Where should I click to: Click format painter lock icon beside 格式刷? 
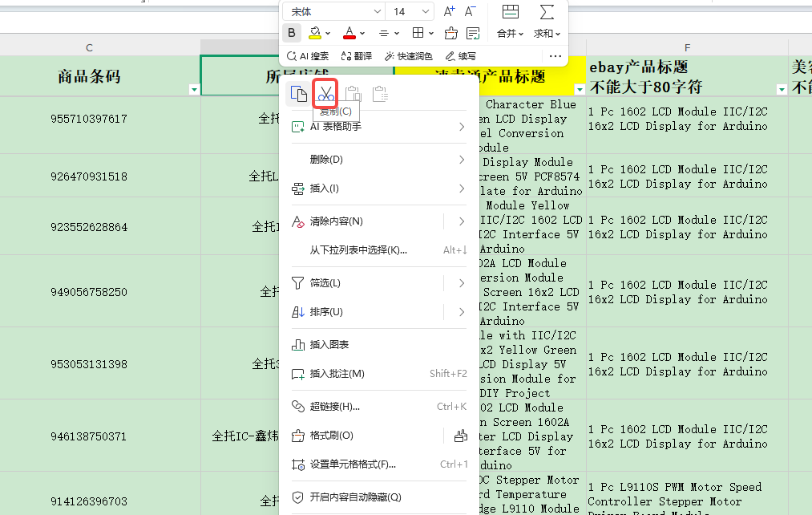[460, 436]
